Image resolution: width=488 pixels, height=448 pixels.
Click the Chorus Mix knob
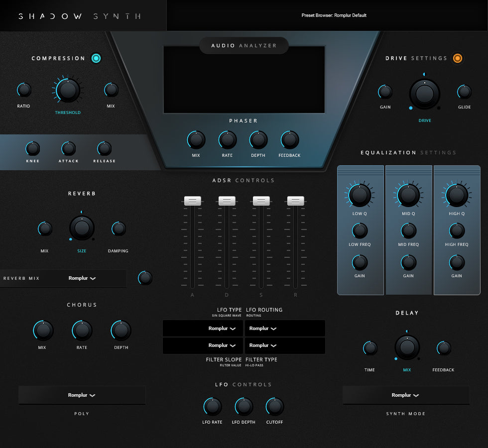pyautogui.click(x=43, y=331)
